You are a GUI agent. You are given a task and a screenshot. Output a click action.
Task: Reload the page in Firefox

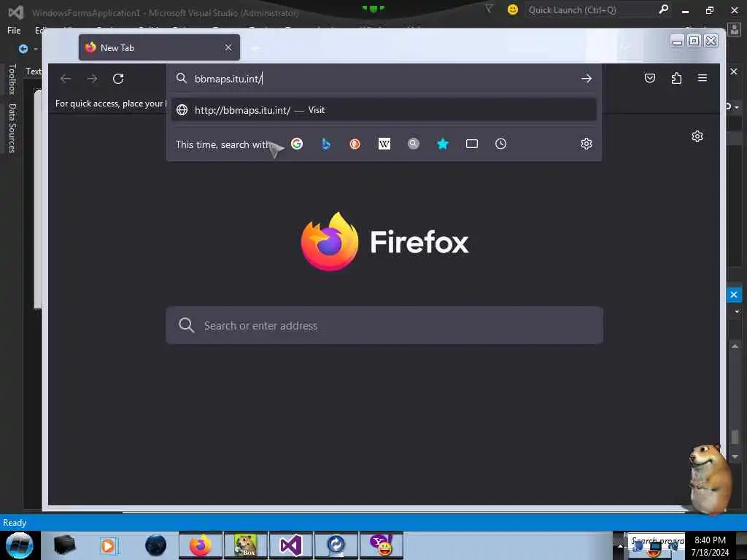(118, 79)
